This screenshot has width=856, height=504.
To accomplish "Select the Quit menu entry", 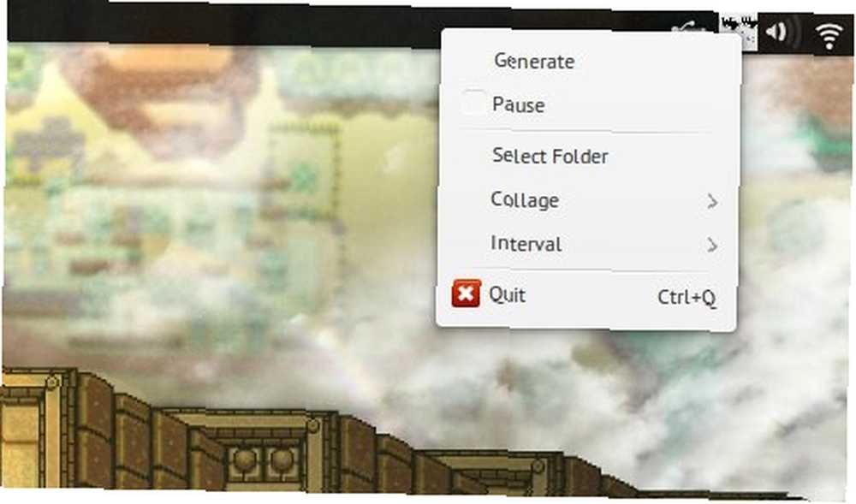I will [586, 295].
